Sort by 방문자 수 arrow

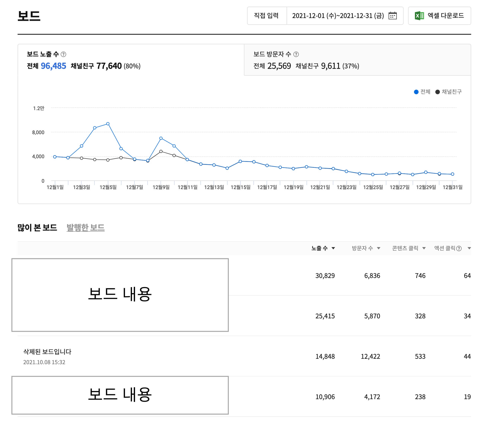click(378, 248)
